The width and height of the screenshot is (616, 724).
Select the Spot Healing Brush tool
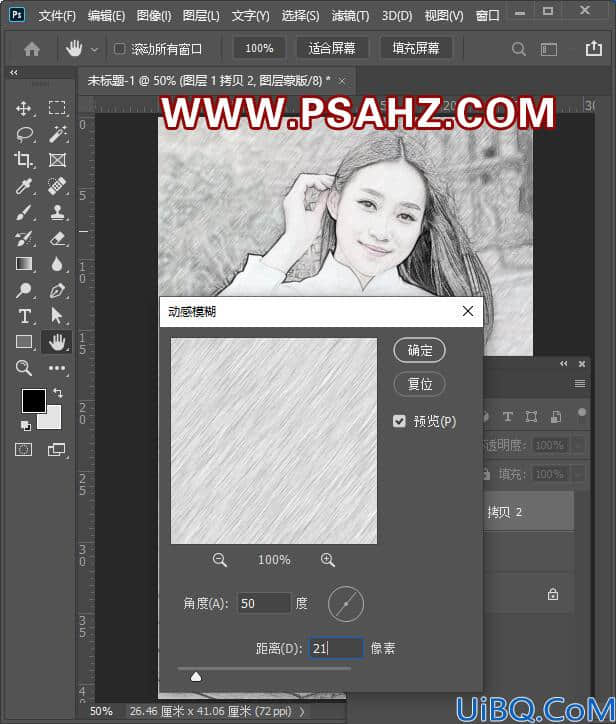(x=57, y=186)
